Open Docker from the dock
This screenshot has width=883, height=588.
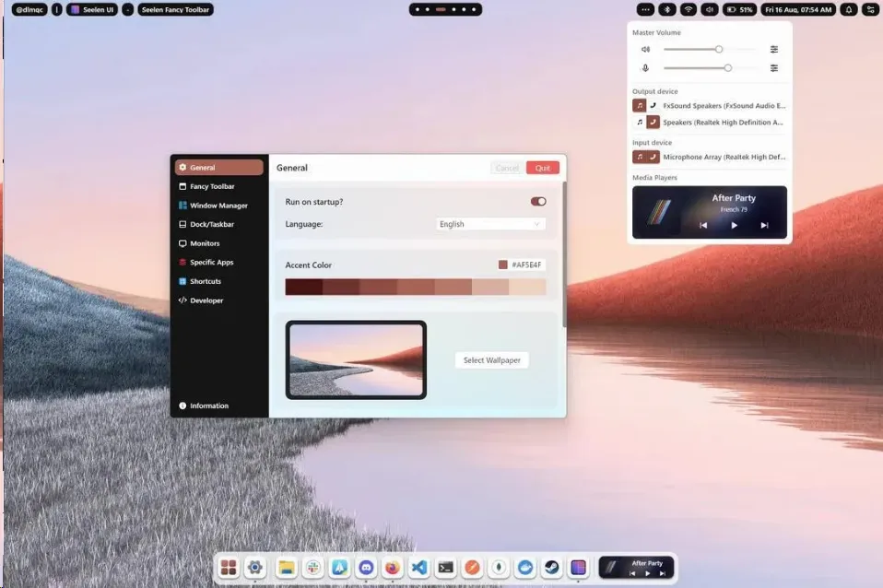tap(525, 568)
